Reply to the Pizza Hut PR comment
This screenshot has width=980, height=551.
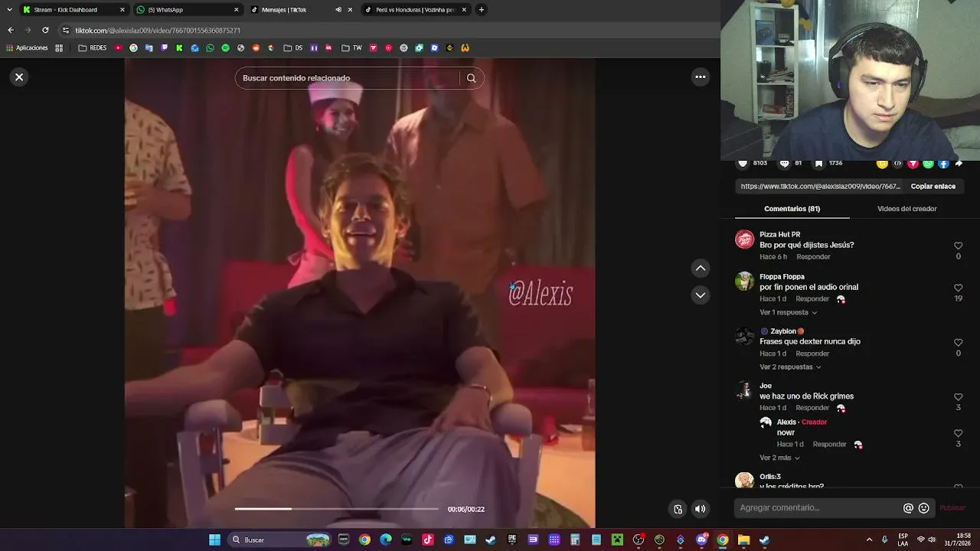click(813, 257)
